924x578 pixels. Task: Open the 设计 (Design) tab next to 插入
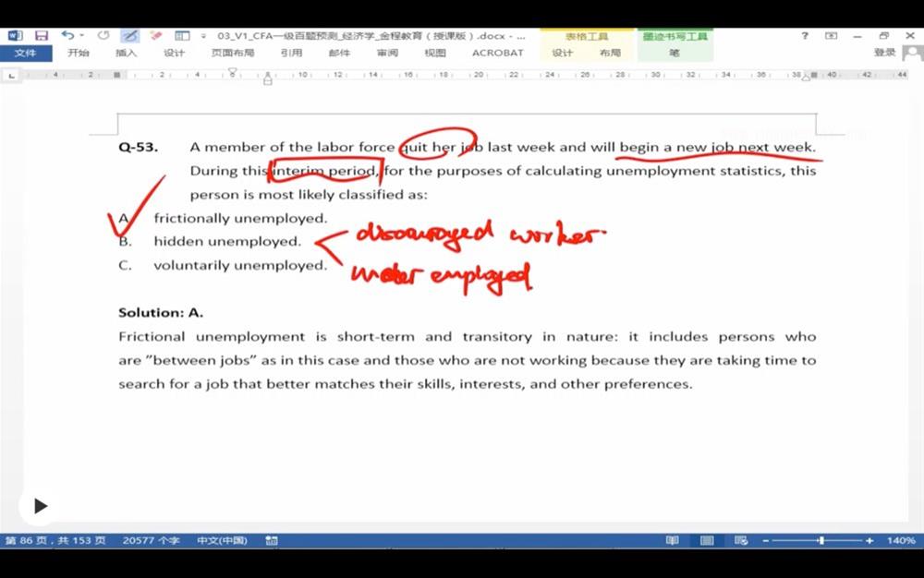(174, 53)
